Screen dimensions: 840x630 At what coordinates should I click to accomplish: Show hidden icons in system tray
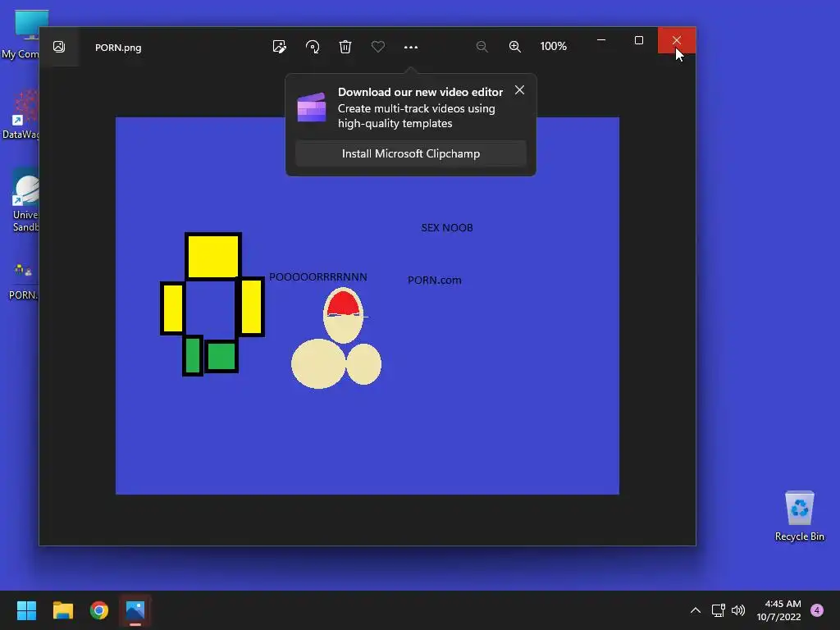click(x=696, y=610)
